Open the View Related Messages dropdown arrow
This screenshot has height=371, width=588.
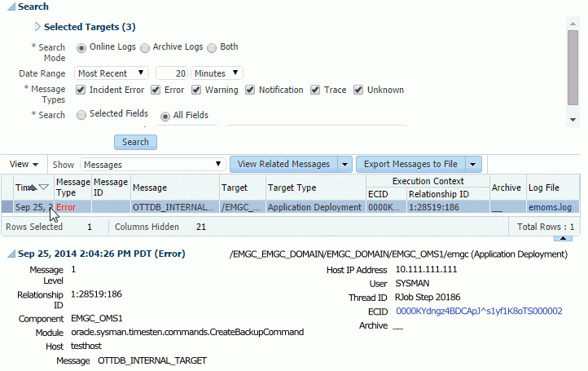pos(344,164)
